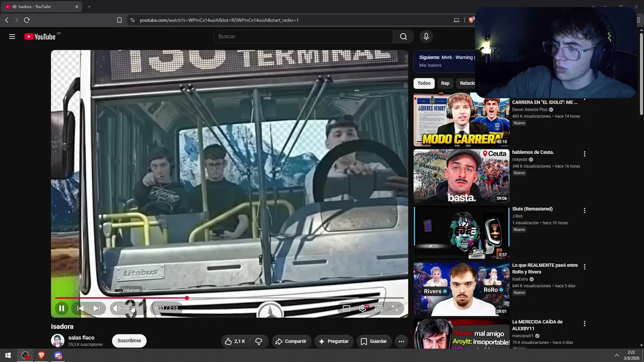Open the salas flaco channel name link
Screen dimensions: 644x362
82,338
